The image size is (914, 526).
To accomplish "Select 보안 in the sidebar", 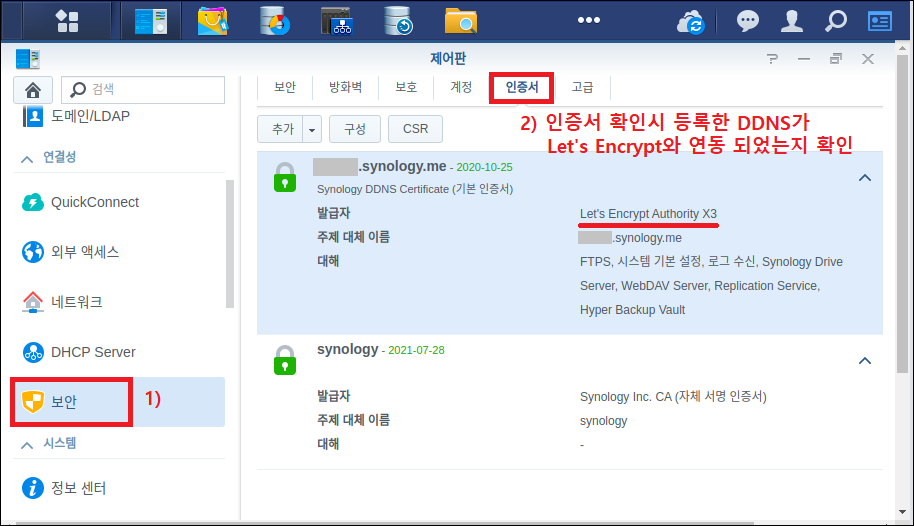I will pyautogui.click(x=119, y=402).
